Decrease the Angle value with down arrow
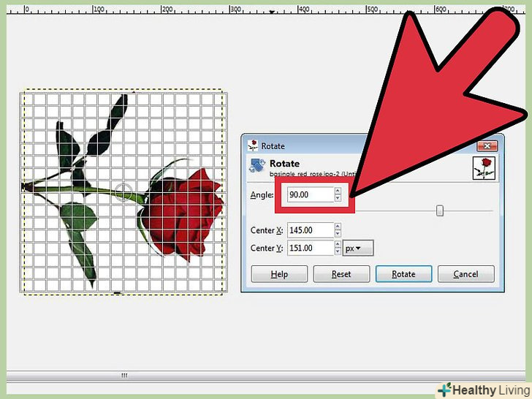Screen dimensions: 532x399 click(x=338, y=199)
